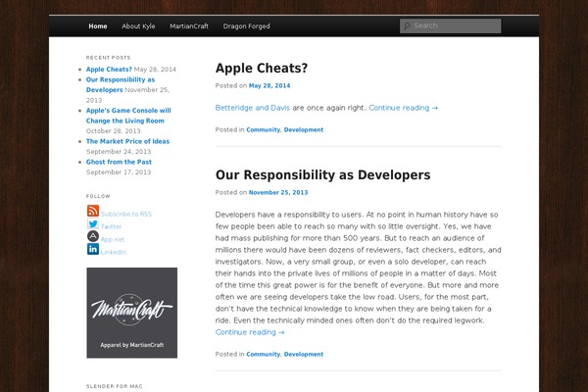Open 'The Market Price of Ideas' post
This screenshot has height=392, width=588.
(127, 141)
